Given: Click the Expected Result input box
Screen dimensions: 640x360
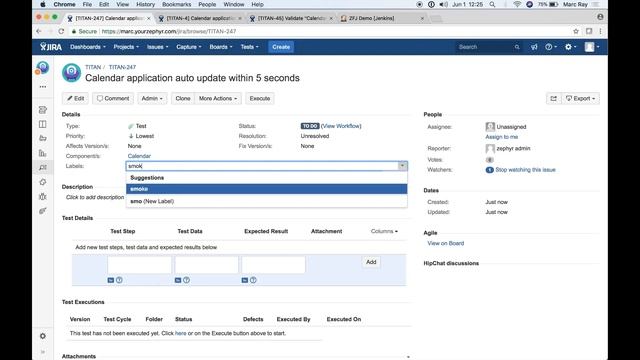Looking at the screenshot, I should [x=273, y=264].
